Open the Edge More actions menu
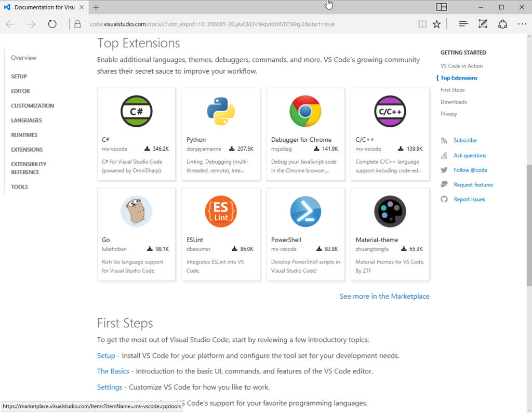The image size is (532, 413). click(522, 24)
